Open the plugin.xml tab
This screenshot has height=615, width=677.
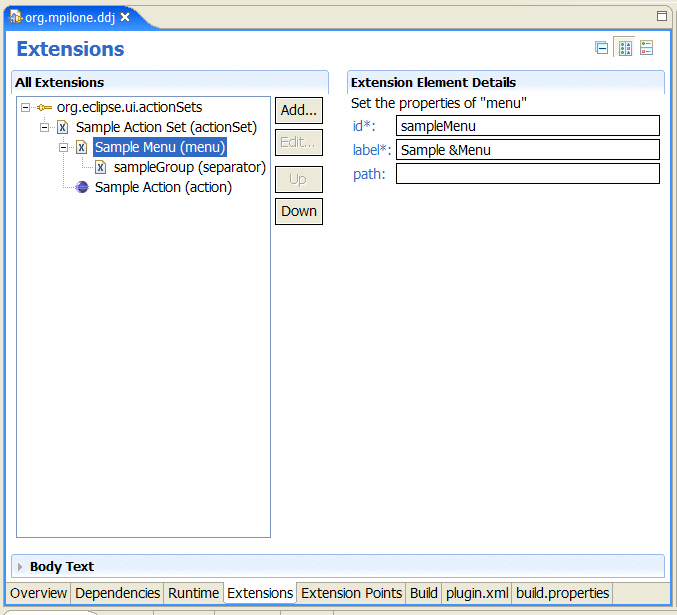476,593
